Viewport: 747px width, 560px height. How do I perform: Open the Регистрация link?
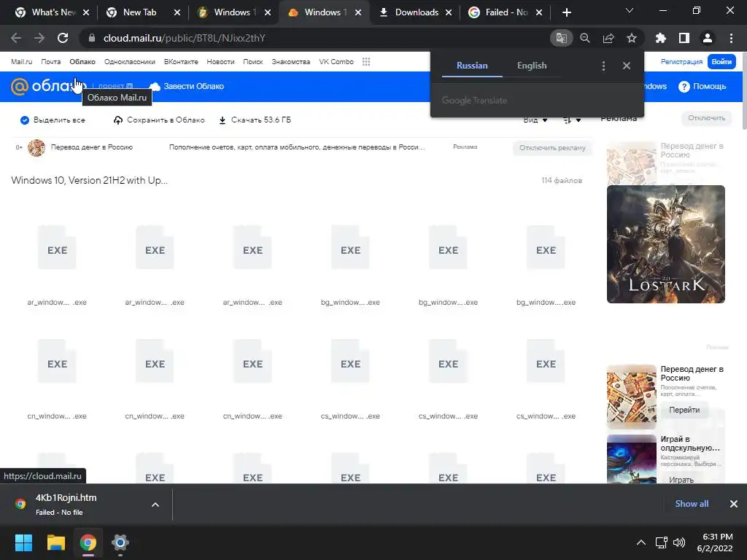point(681,61)
